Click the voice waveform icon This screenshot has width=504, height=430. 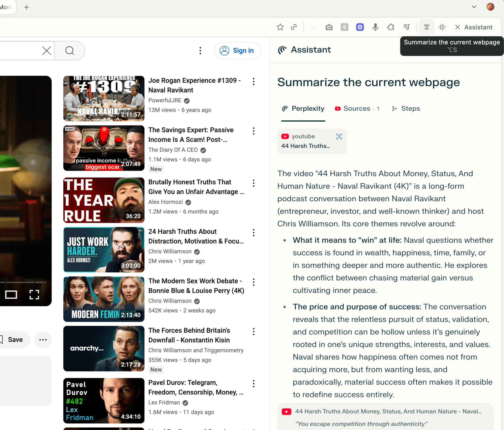click(442, 27)
